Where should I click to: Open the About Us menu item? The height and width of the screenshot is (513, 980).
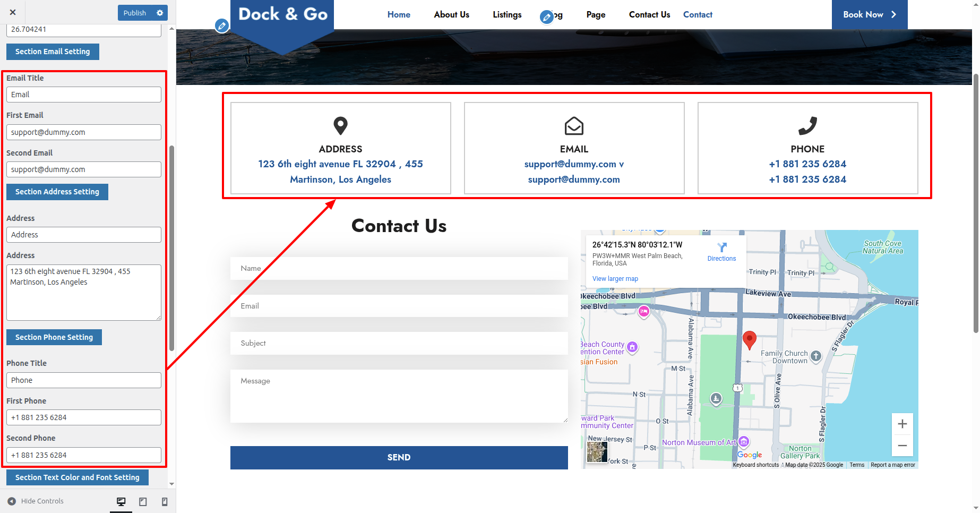[x=451, y=15]
